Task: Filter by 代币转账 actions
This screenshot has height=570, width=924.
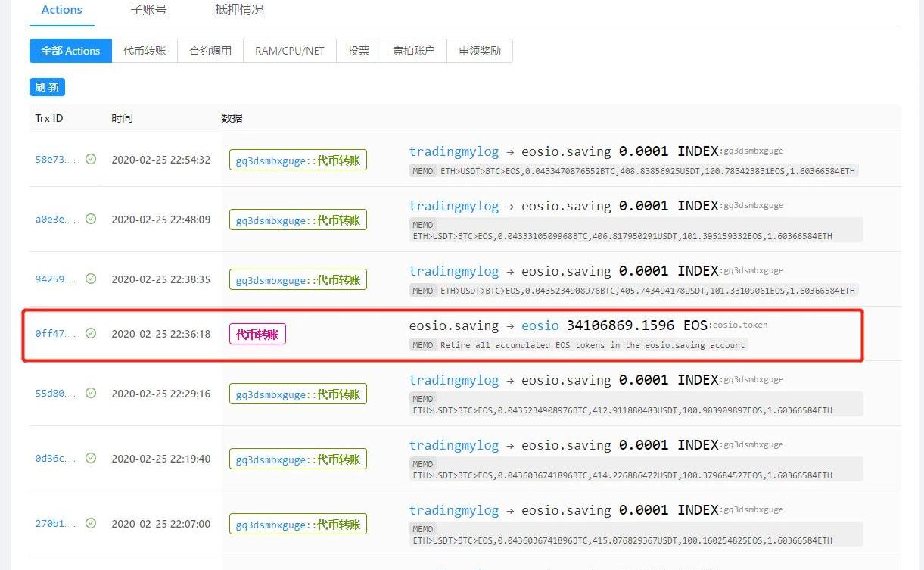Action: pos(145,51)
